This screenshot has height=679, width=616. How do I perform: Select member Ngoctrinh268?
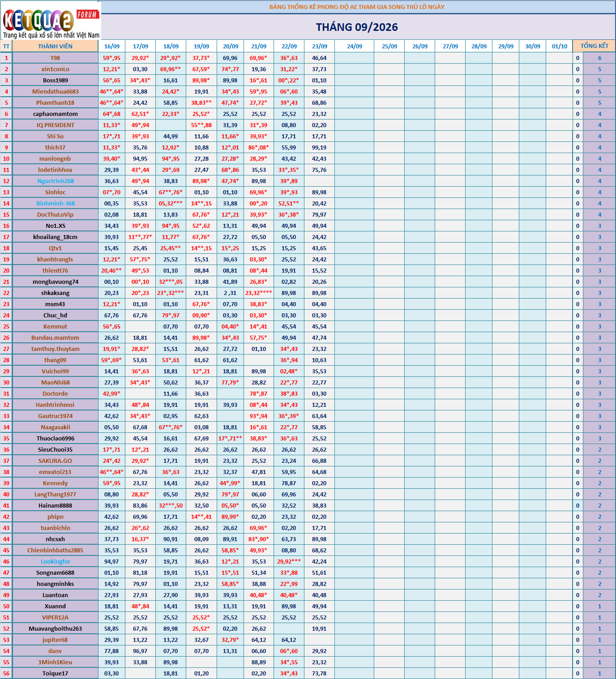55,181
